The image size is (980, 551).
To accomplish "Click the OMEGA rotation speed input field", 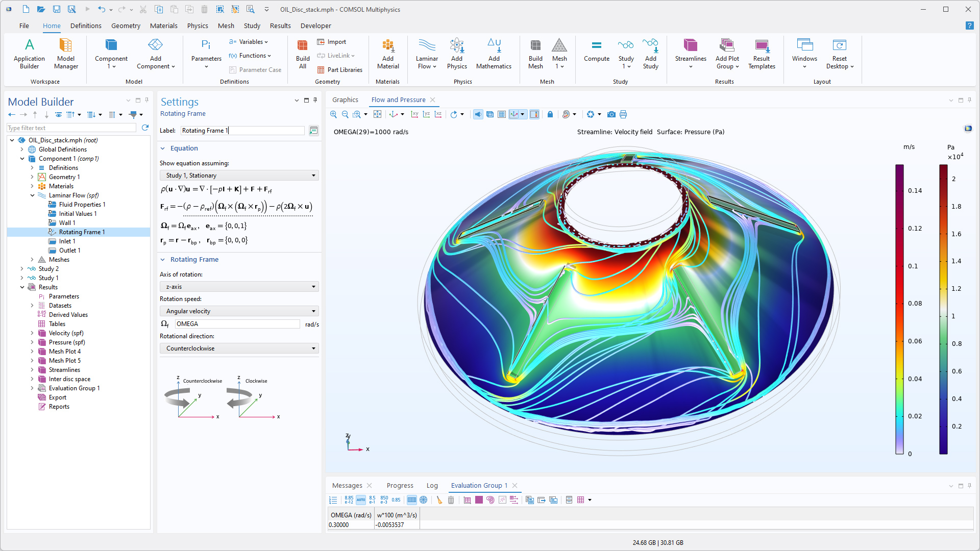I will click(x=237, y=324).
